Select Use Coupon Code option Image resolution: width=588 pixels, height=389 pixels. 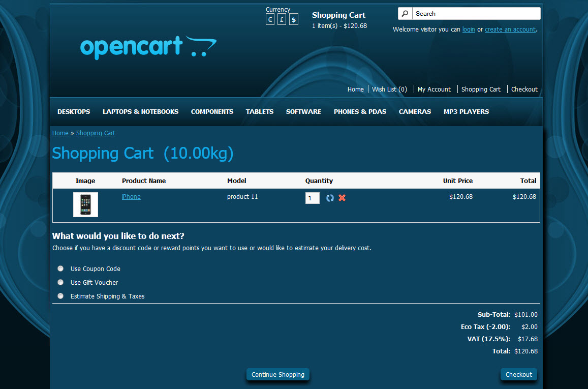click(x=60, y=268)
